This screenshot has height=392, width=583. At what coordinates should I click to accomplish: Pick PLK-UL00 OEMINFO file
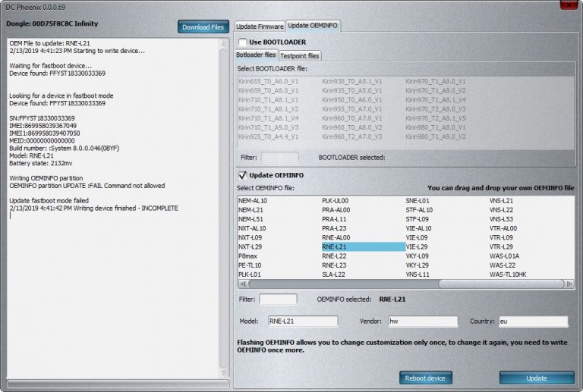[x=335, y=201]
